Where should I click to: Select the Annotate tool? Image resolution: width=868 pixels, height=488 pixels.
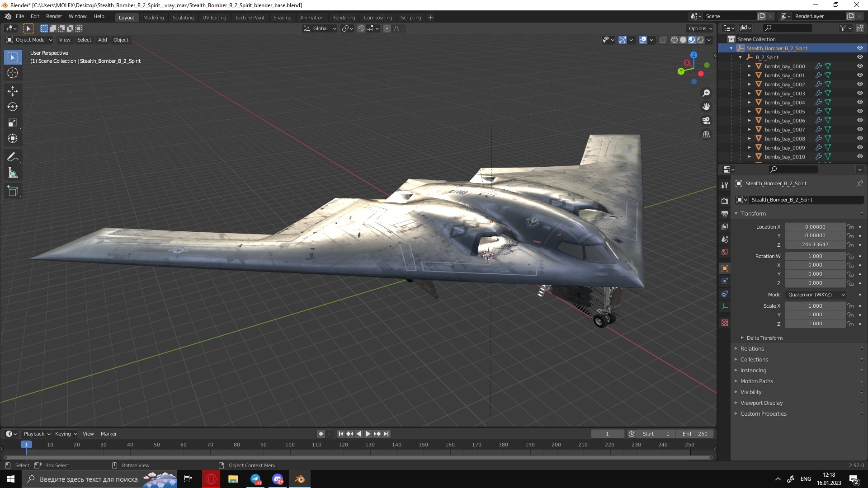(13, 157)
